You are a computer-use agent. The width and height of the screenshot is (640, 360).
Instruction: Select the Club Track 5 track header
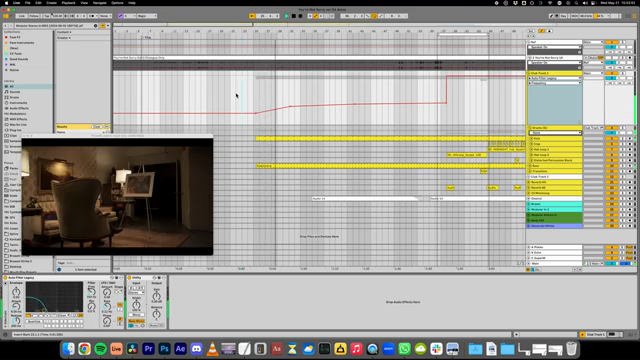[x=555, y=73]
